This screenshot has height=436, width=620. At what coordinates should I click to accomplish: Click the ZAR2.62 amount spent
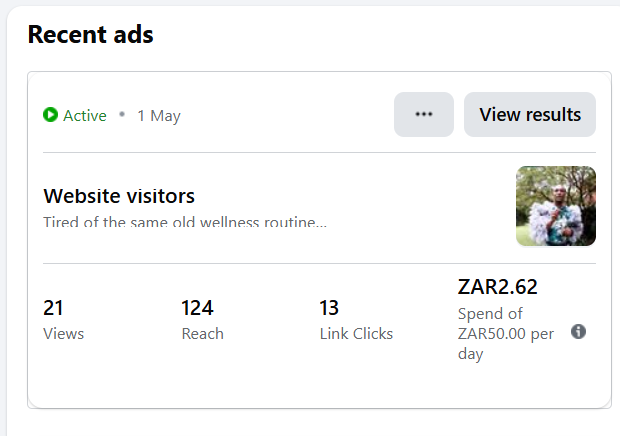pos(497,287)
